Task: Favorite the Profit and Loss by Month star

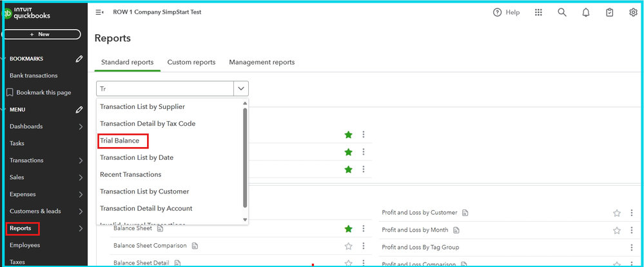Action: pos(616,230)
